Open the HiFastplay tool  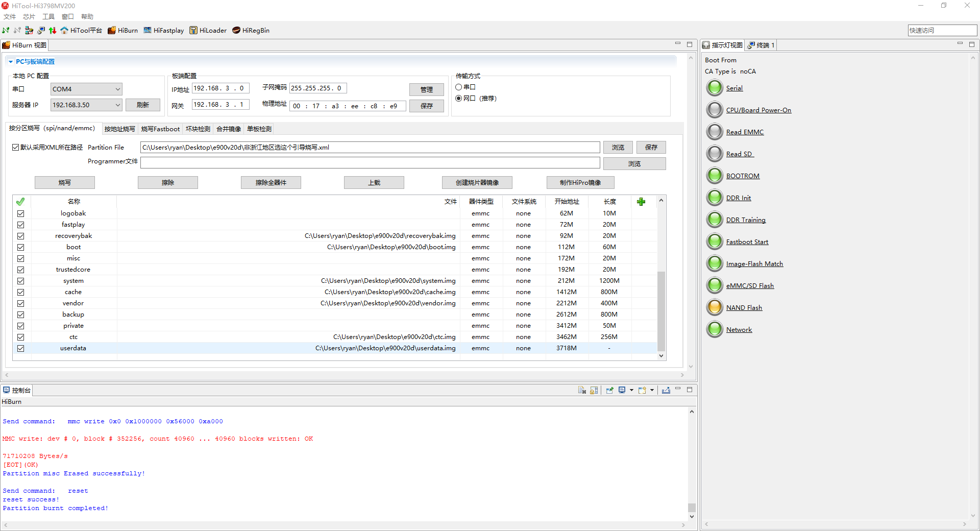[x=163, y=31]
